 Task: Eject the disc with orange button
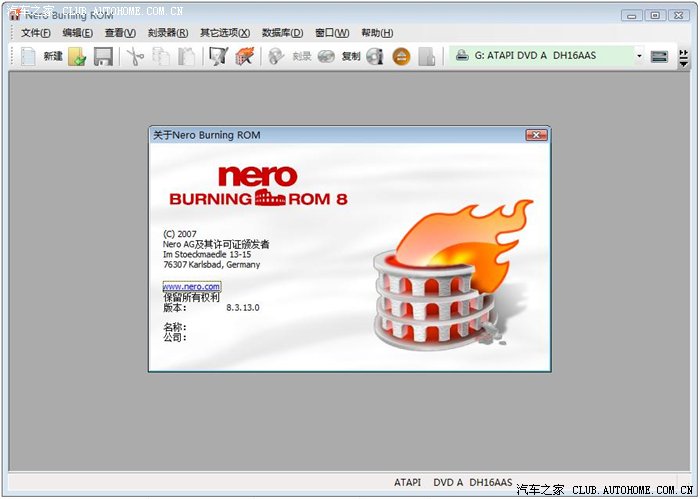[x=401, y=57]
